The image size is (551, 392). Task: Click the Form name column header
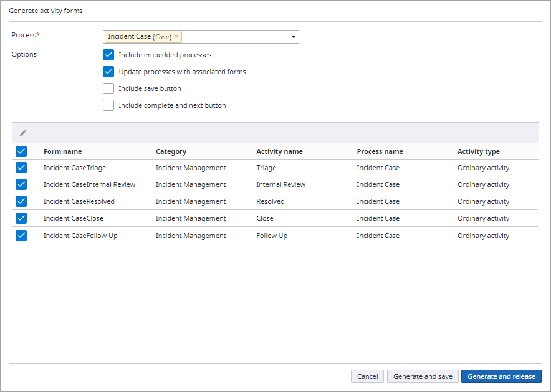[62, 151]
